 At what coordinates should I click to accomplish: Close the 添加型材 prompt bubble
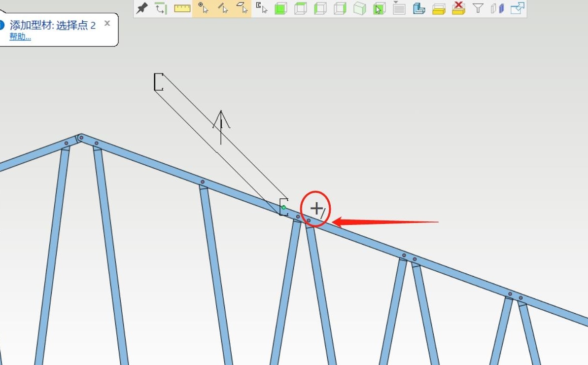pos(107,23)
